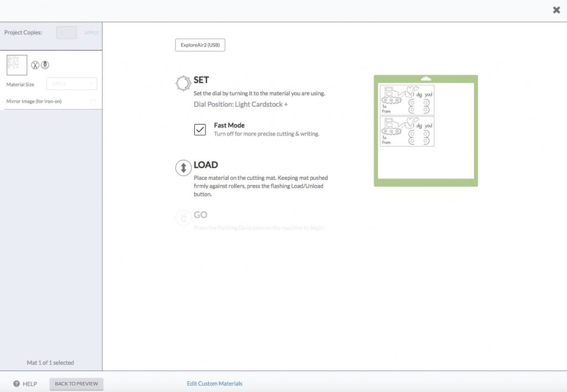Open the Edit Custom Materials link

click(x=214, y=384)
